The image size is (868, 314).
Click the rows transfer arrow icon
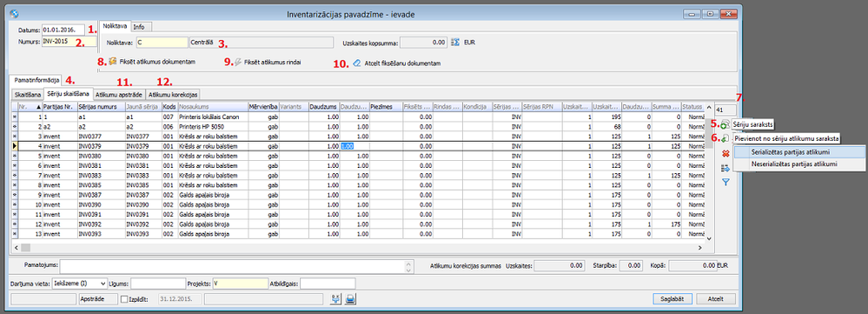726,169
